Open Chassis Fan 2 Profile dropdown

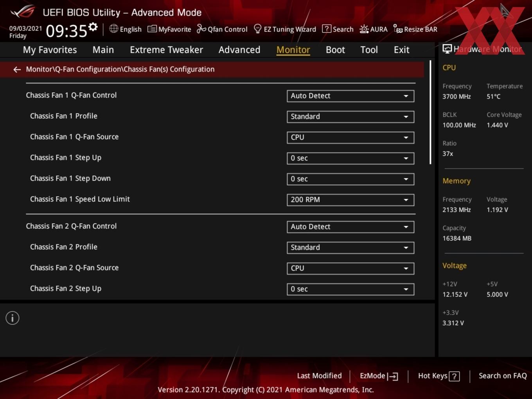[350, 247]
